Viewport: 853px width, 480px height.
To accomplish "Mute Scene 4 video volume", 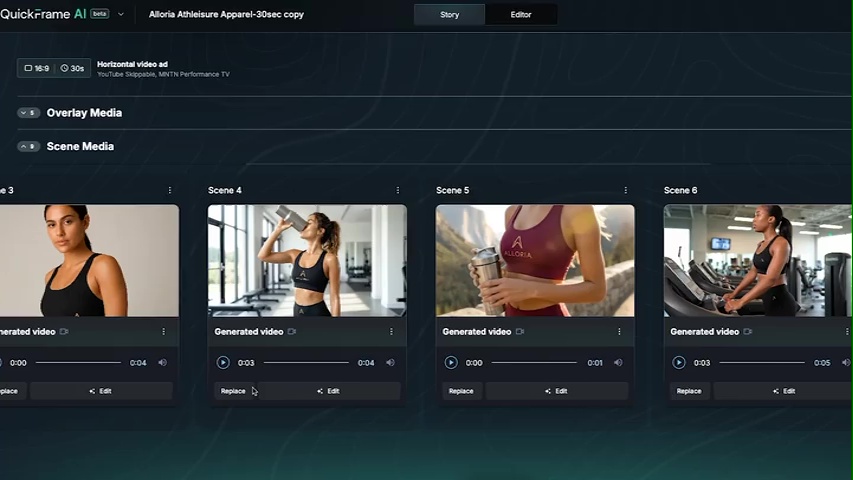I will coord(390,363).
